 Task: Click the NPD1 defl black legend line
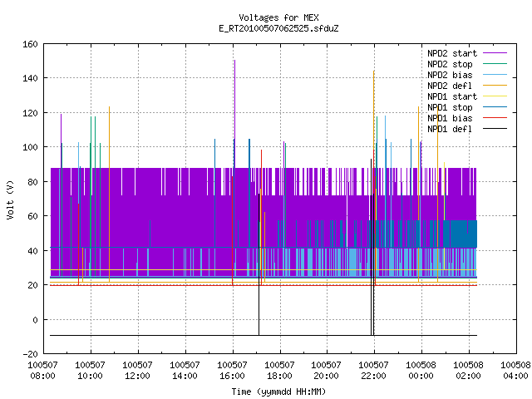coord(495,129)
